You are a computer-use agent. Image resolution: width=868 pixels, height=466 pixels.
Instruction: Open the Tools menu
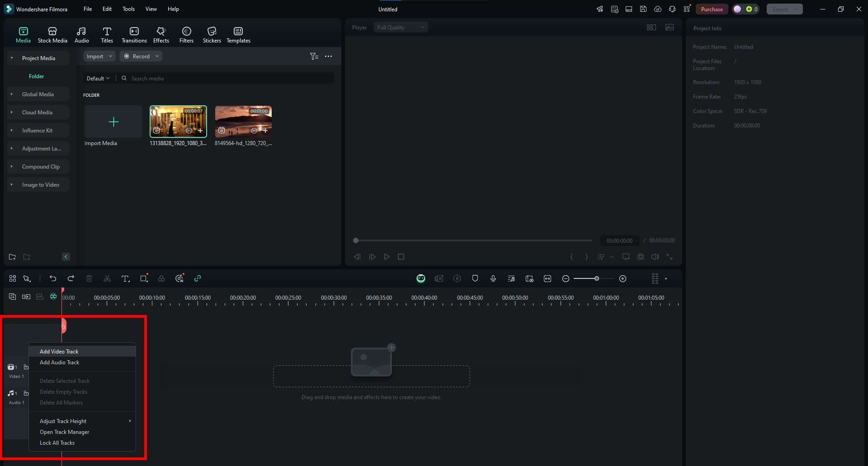coord(128,9)
